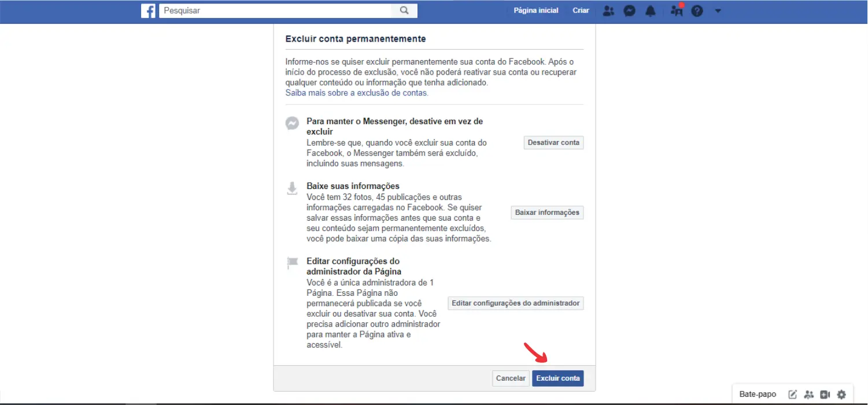Open the Help question mark icon
The width and height of the screenshot is (868, 405).
[x=697, y=10]
